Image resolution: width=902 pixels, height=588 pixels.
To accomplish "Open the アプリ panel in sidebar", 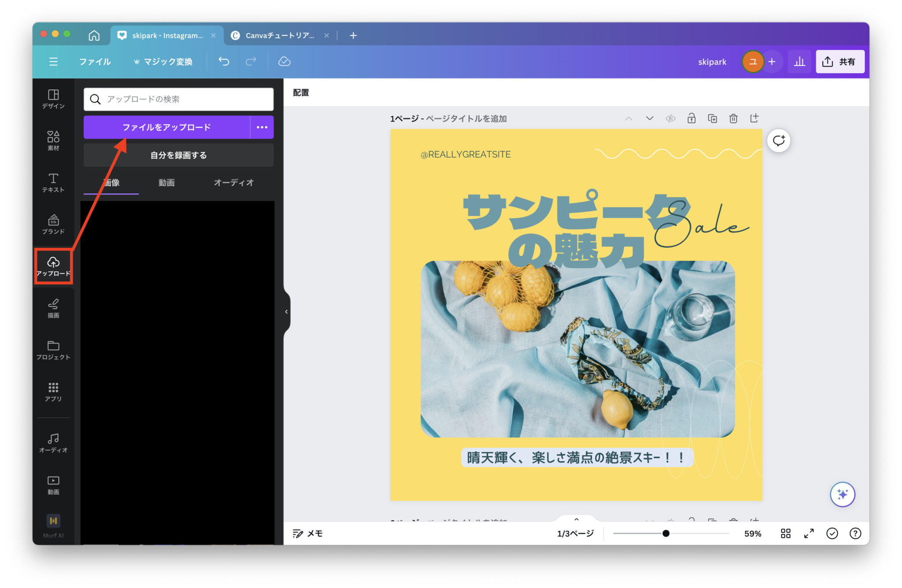I will tap(53, 392).
